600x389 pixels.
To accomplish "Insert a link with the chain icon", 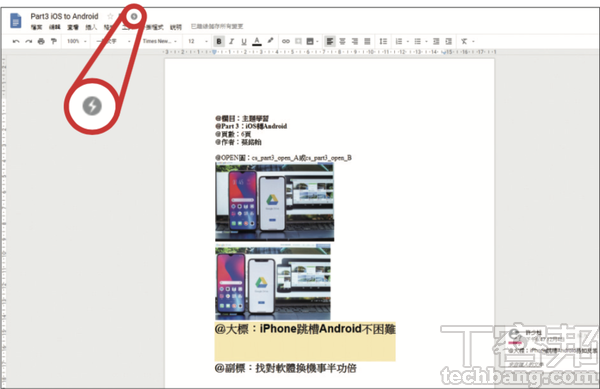I will tap(285, 41).
